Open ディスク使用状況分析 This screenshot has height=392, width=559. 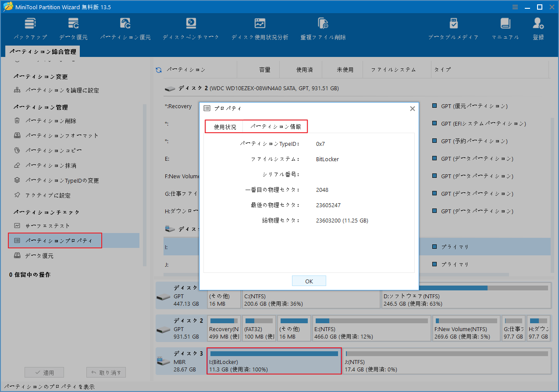click(260, 27)
